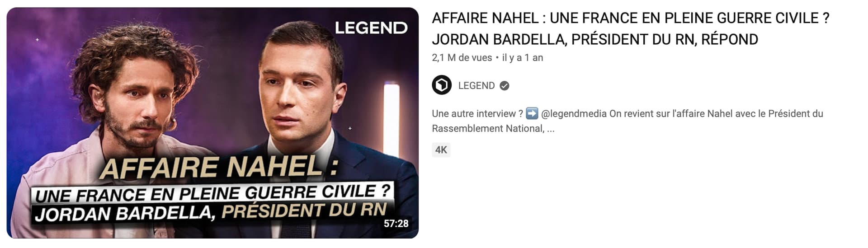The height and width of the screenshot is (248, 868).
Task: Click the glowing light tube in the thumbnail
Action: pyautogui.click(x=392, y=117)
